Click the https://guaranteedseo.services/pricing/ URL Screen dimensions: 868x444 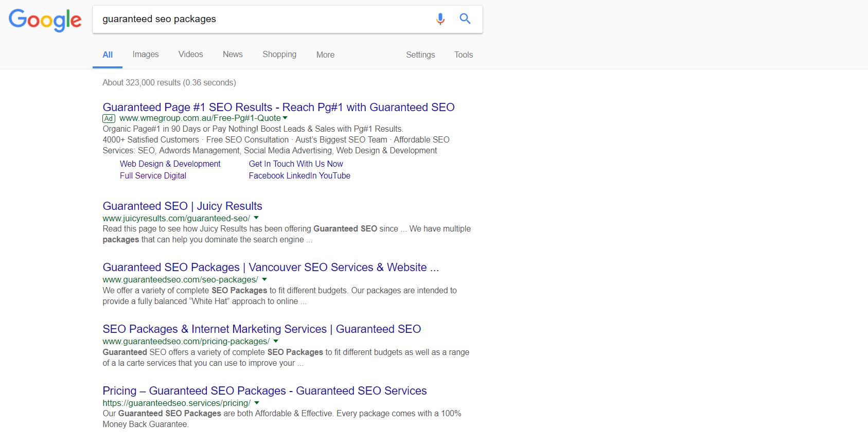click(x=176, y=403)
